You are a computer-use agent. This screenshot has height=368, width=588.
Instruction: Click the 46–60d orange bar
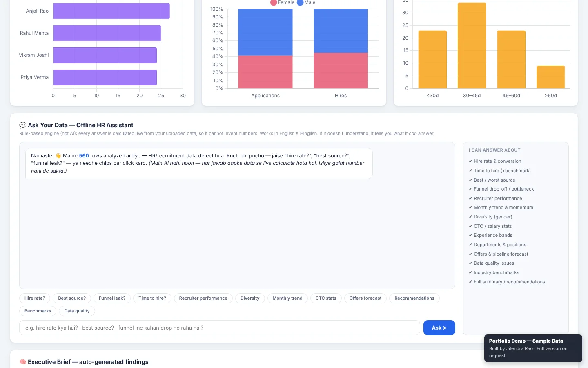click(x=511, y=60)
